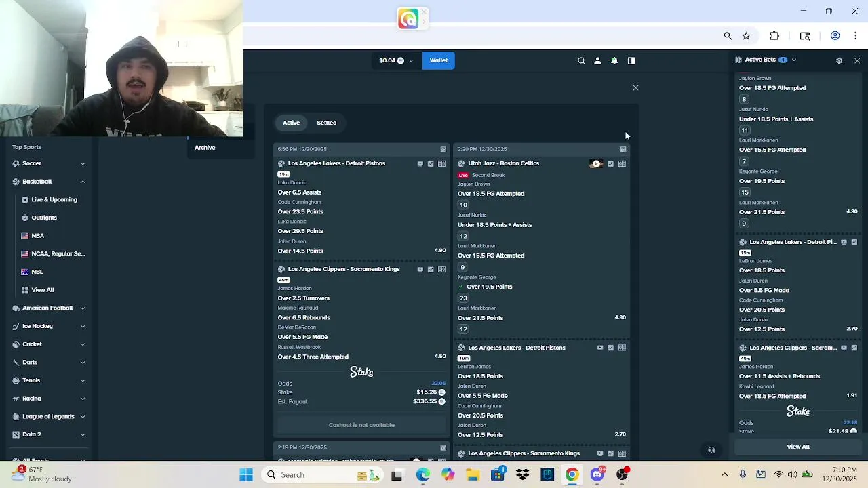Expand the American Football category
This screenshot has width=868, height=488.
tap(83, 308)
